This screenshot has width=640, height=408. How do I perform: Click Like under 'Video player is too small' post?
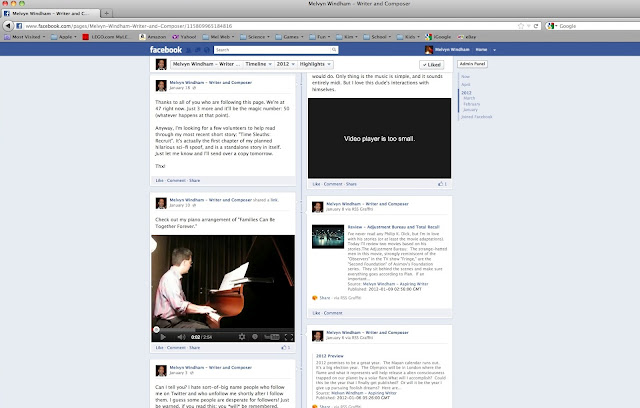pyautogui.click(x=316, y=184)
